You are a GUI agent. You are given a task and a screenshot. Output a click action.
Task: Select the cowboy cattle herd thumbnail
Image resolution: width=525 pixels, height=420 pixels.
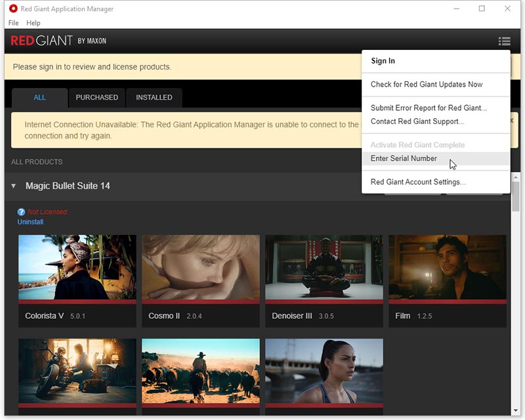pos(201,371)
